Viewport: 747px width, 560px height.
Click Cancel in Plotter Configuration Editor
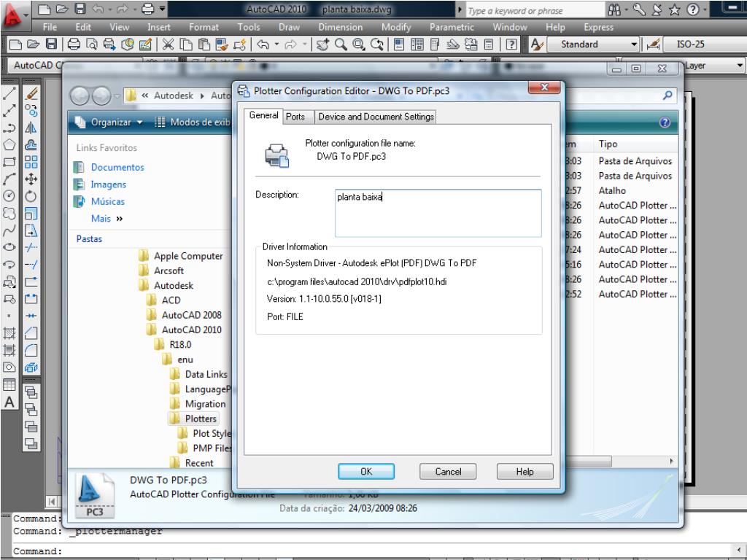coord(448,472)
